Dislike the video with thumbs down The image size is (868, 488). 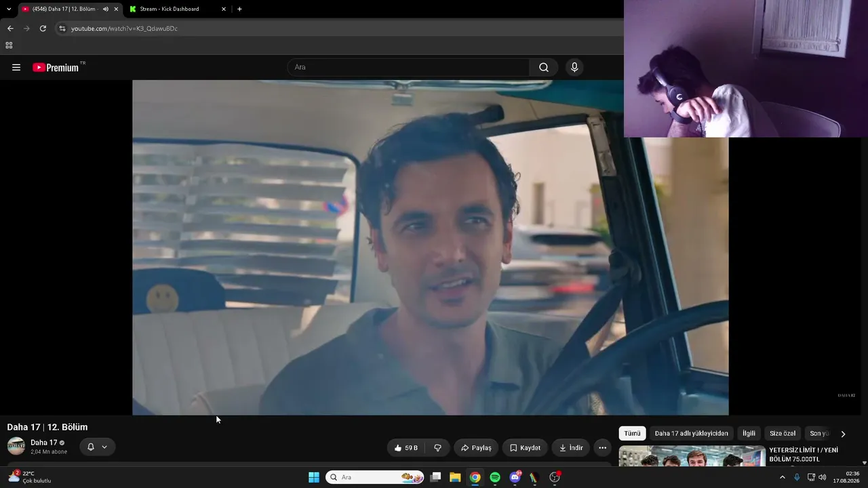[437, 448]
